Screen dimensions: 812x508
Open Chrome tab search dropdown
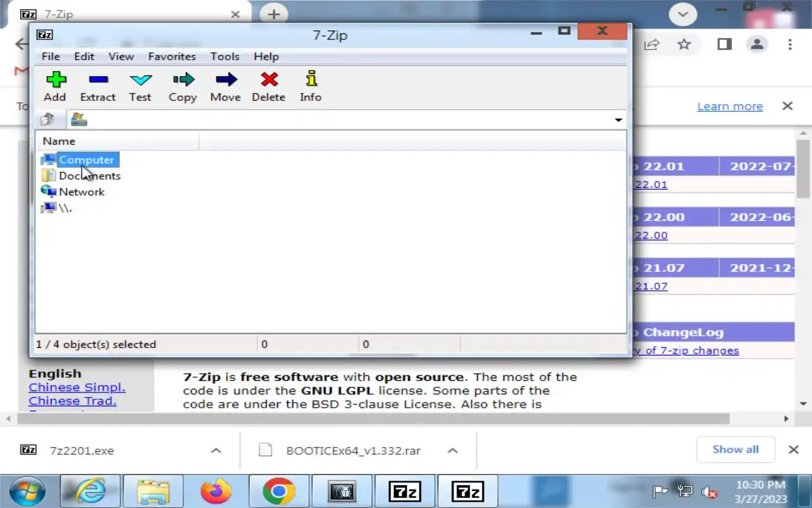pyautogui.click(x=683, y=14)
